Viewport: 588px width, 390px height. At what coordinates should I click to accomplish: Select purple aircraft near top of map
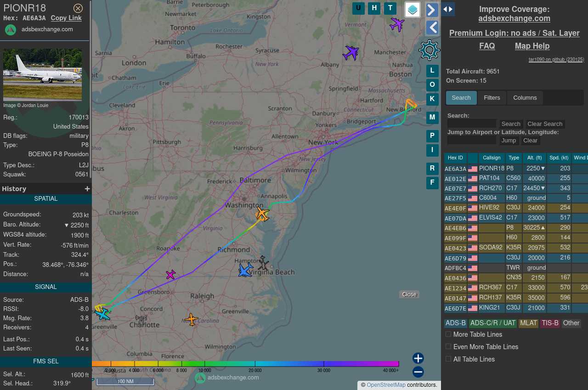point(397,24)
